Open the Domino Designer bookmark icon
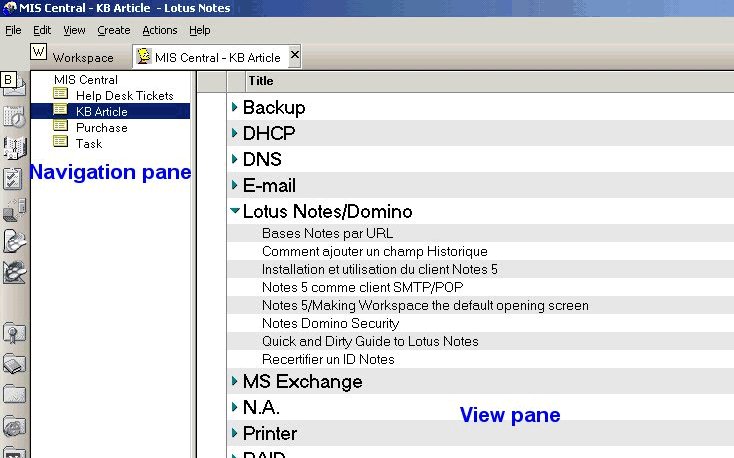 (x=14, y=272)
